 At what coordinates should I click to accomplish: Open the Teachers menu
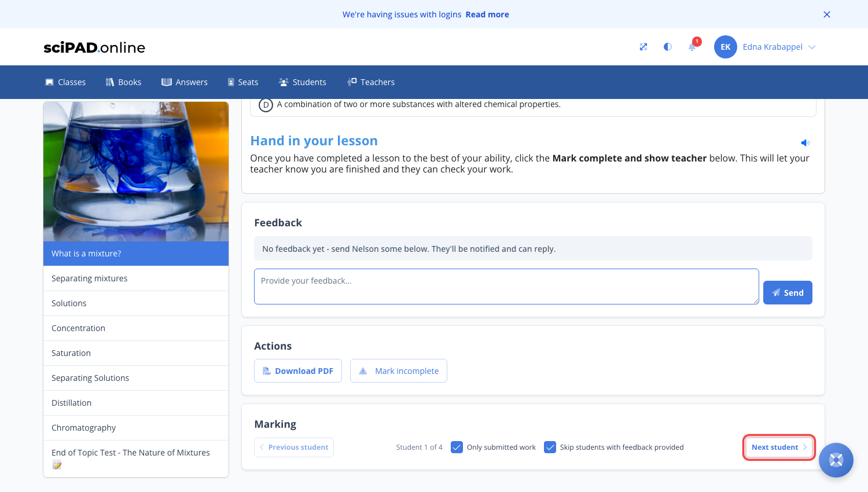pyautogui.click(x=371, y=82)
